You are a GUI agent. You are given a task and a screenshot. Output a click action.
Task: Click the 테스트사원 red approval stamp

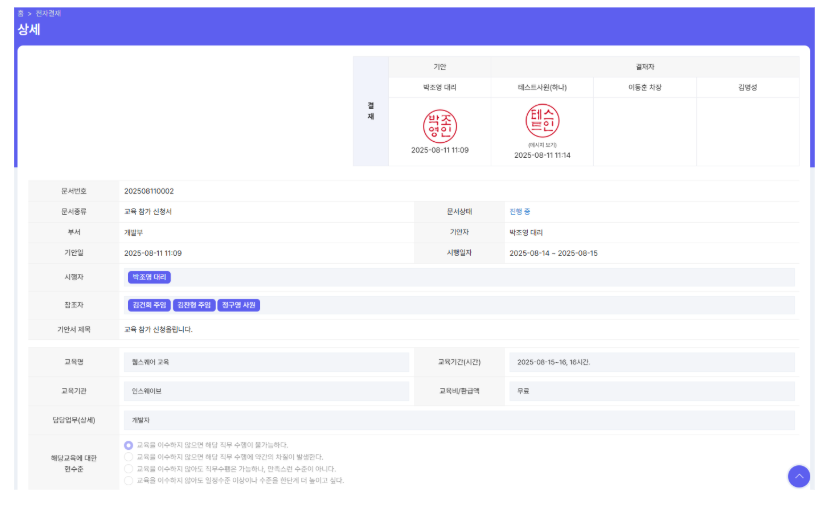[542, 121]
